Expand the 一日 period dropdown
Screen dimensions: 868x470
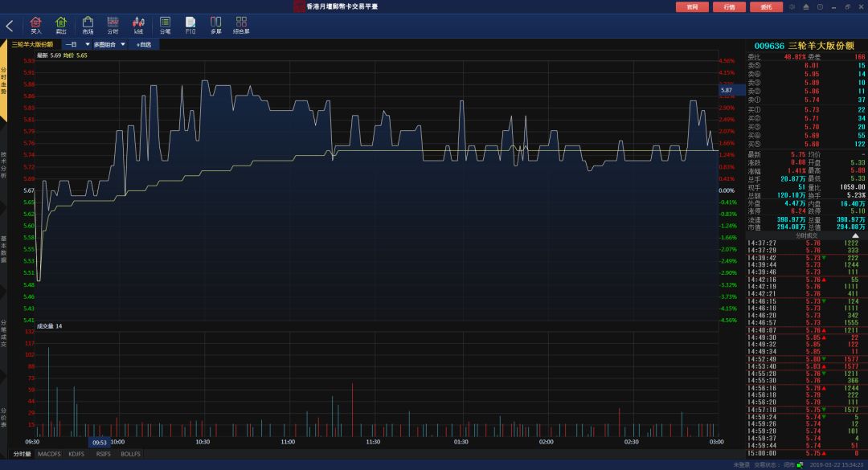coord(77,44)
